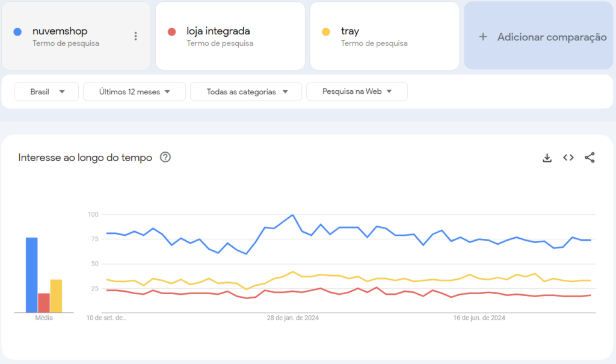Click the blue average bar
616x364 pixels.
pyautogui.click(x=32, y=275)
